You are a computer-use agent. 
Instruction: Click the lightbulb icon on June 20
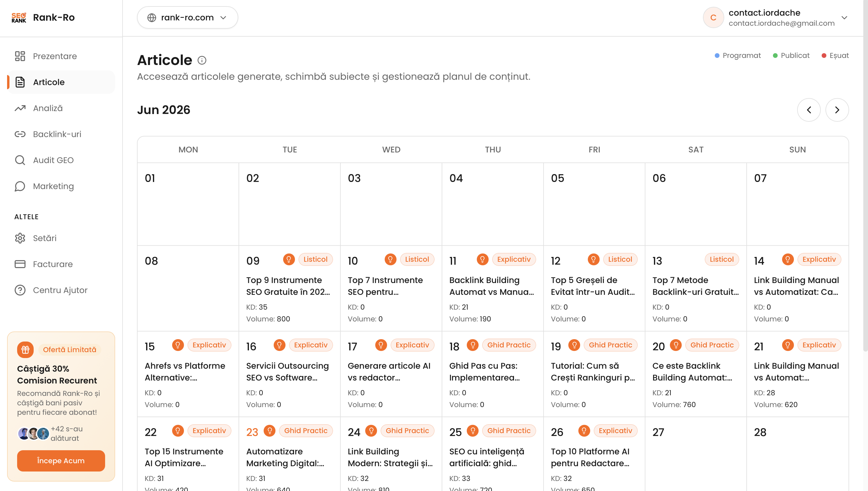676,345
